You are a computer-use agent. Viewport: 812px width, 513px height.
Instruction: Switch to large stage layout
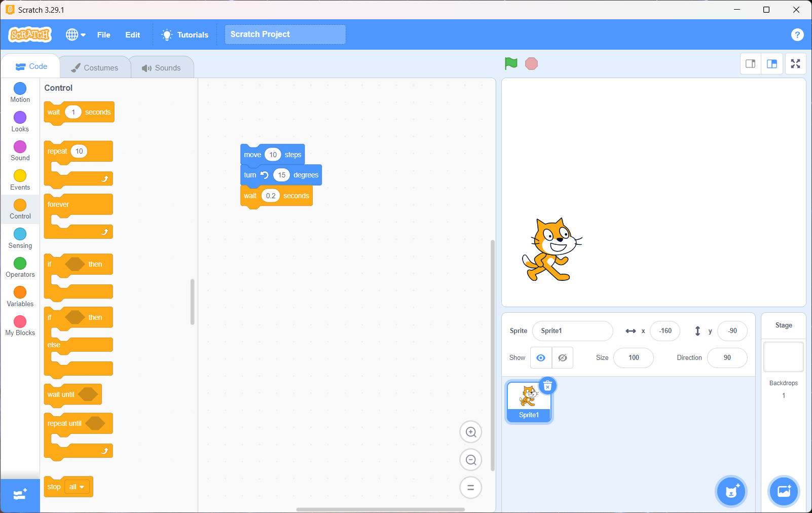772,64
